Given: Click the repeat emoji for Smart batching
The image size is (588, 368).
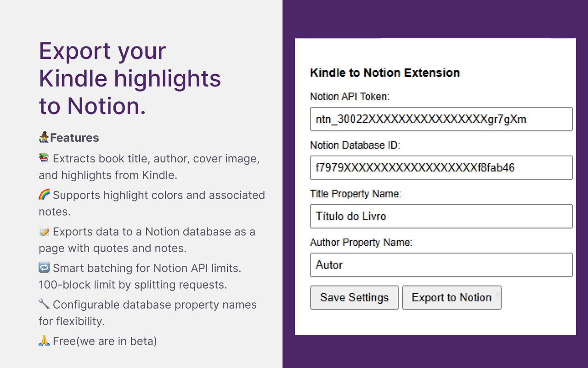Looking at the screenshot, I should (x=44, y=268).
